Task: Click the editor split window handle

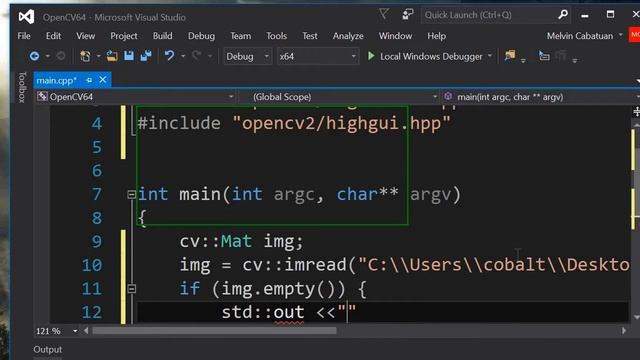Action: click(636, 111)
